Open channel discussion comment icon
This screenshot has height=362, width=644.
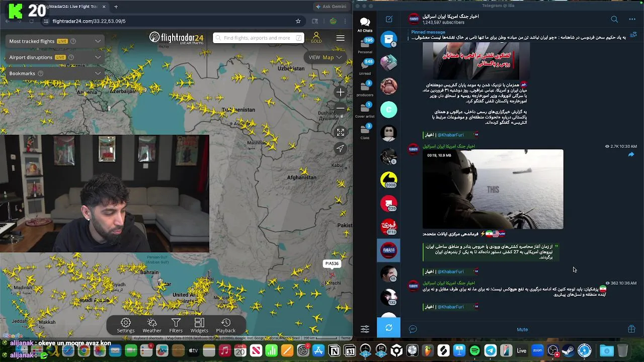(x=413, y=329)
